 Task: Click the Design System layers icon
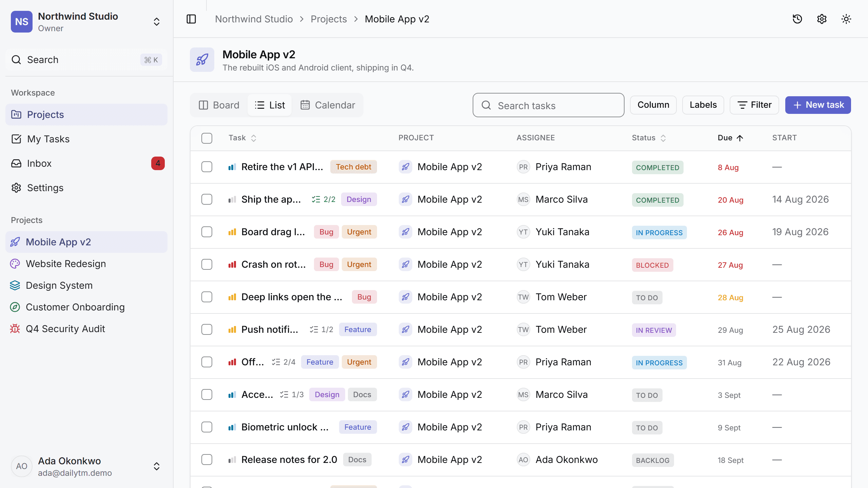15,285
